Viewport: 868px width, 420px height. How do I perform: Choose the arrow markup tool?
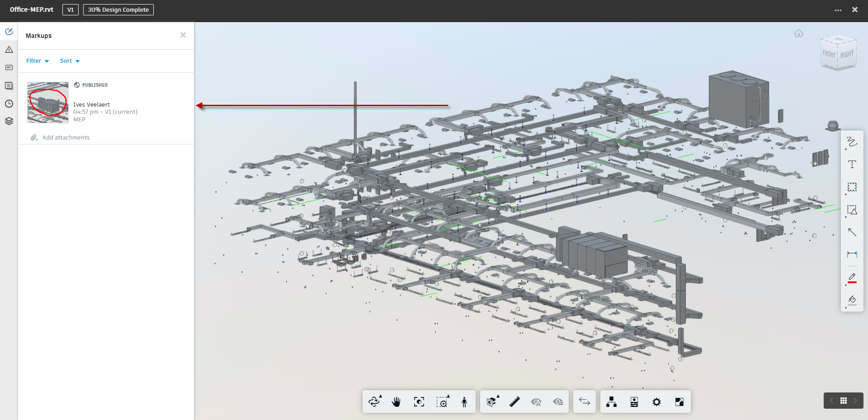point(852,232)
